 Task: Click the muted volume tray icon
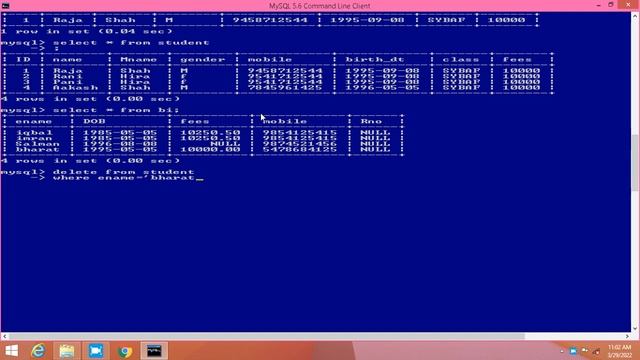click(596, 351)
